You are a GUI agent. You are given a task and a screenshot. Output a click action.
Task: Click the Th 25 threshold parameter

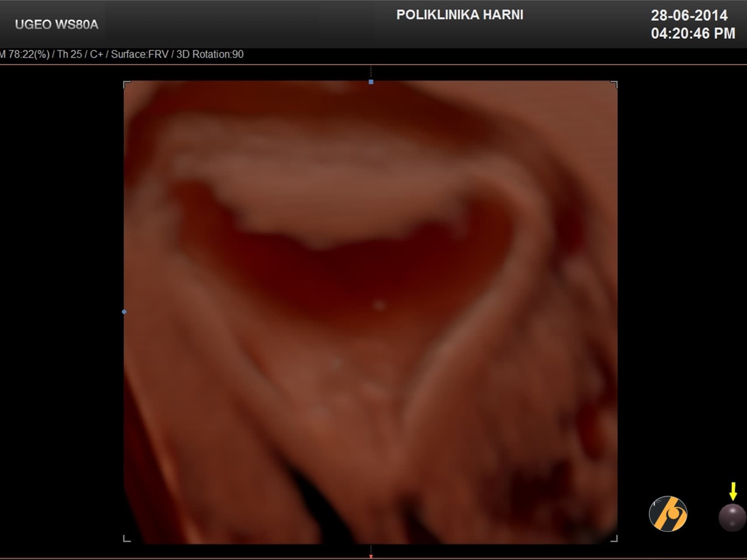(x=70, y=54)
